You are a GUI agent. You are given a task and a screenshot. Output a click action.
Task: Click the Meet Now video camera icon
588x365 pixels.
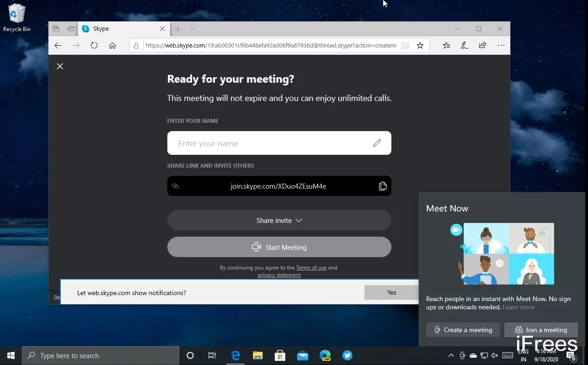tap(455, 230)
